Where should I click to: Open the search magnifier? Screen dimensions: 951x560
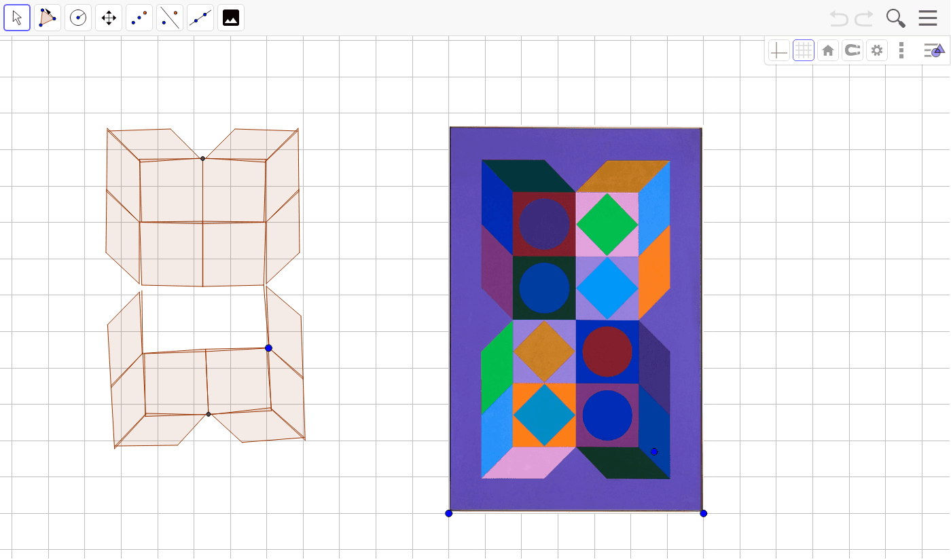point(896,18)
